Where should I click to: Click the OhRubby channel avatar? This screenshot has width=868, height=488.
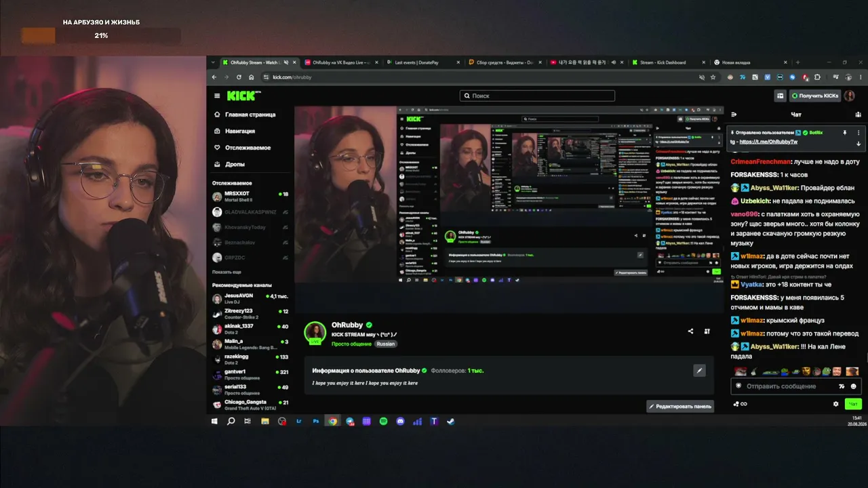point(315,332)
